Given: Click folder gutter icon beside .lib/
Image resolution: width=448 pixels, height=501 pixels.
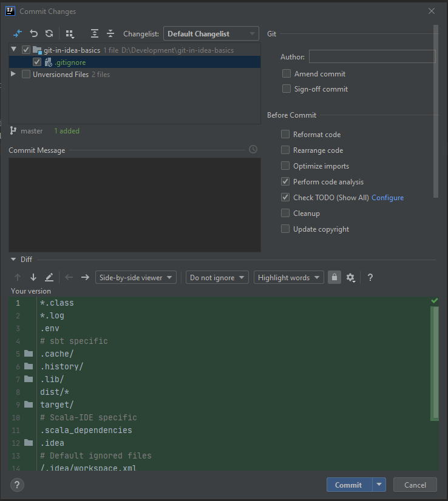Looking at the screenshot, I should [29, 379].
